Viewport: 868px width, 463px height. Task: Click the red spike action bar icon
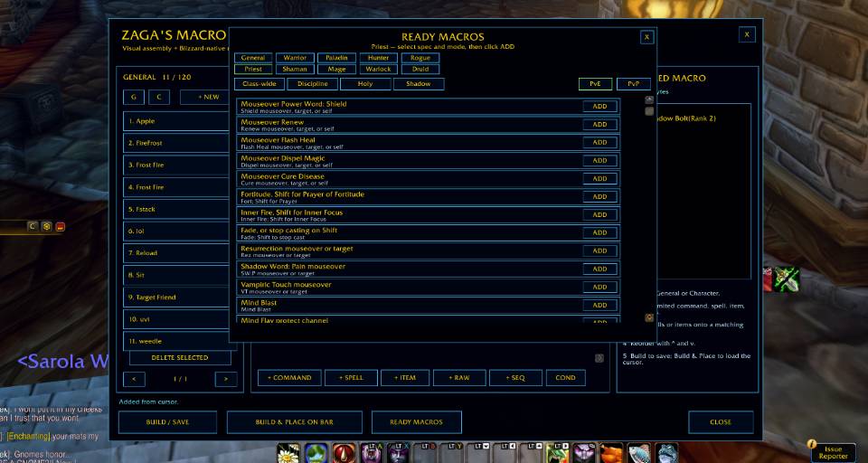click(x=344, y=453)
